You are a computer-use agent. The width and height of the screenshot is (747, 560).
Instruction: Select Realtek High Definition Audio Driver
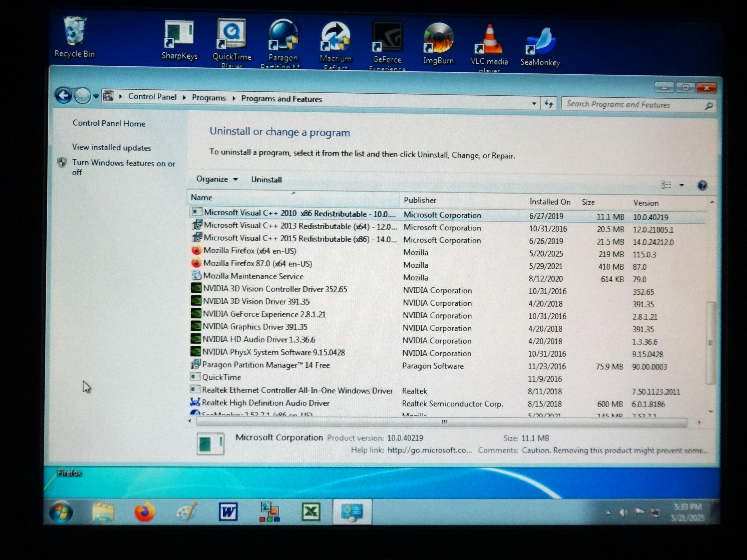tap(448, 403)
